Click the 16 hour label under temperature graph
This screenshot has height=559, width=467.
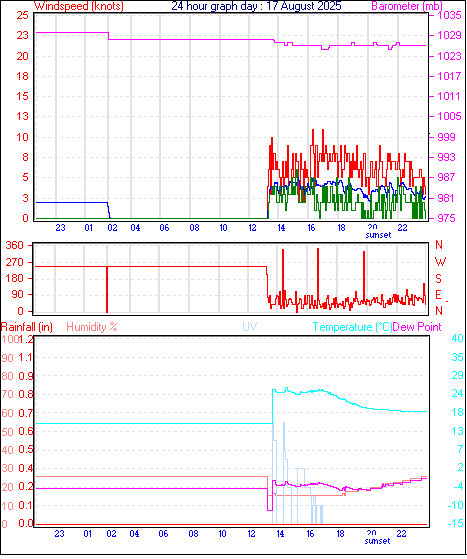pos(310,534)
